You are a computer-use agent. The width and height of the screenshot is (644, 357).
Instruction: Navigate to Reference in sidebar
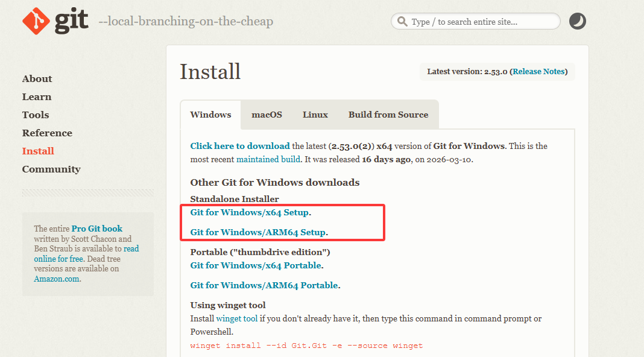[47, 133]
